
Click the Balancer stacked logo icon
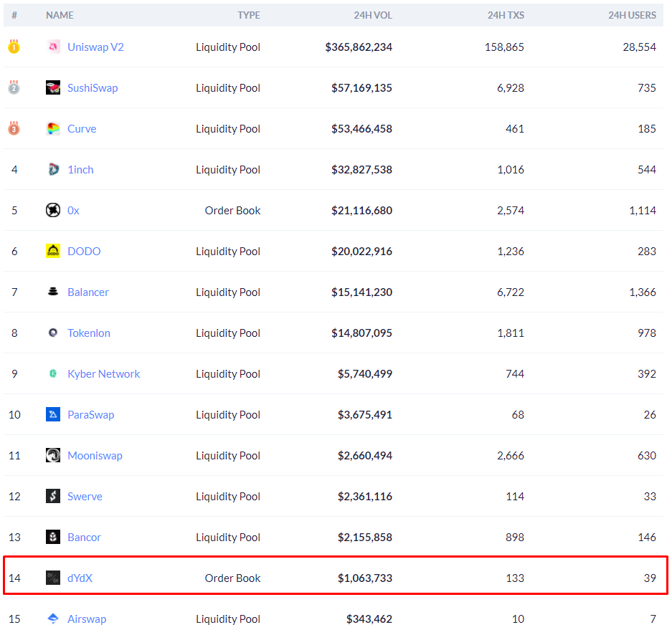coord(53,292)
